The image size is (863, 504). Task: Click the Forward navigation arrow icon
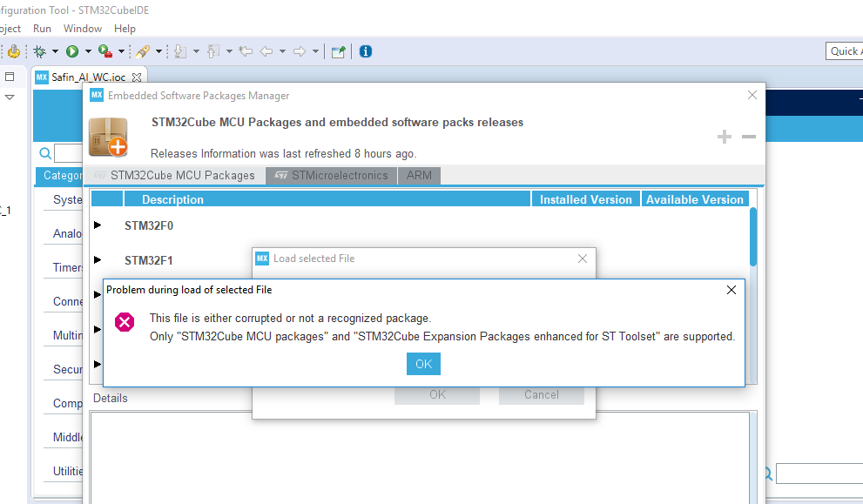click(300, 51)
